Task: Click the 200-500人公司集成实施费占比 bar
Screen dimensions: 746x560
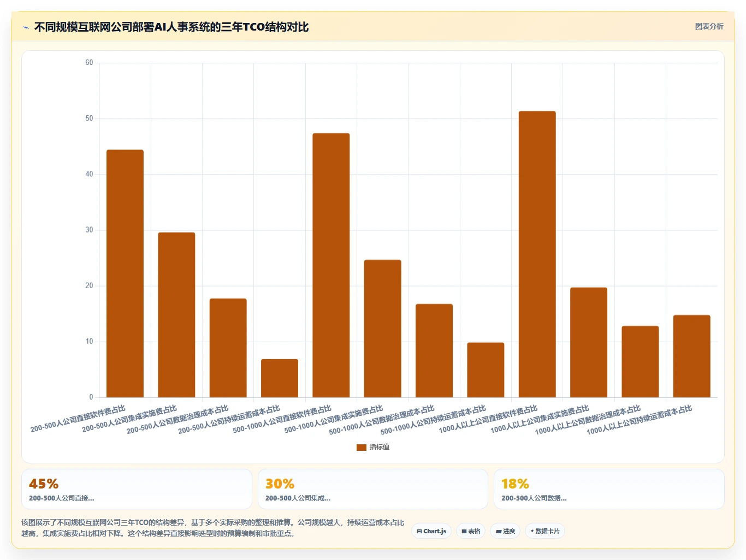Action: [x=176, y=315]
